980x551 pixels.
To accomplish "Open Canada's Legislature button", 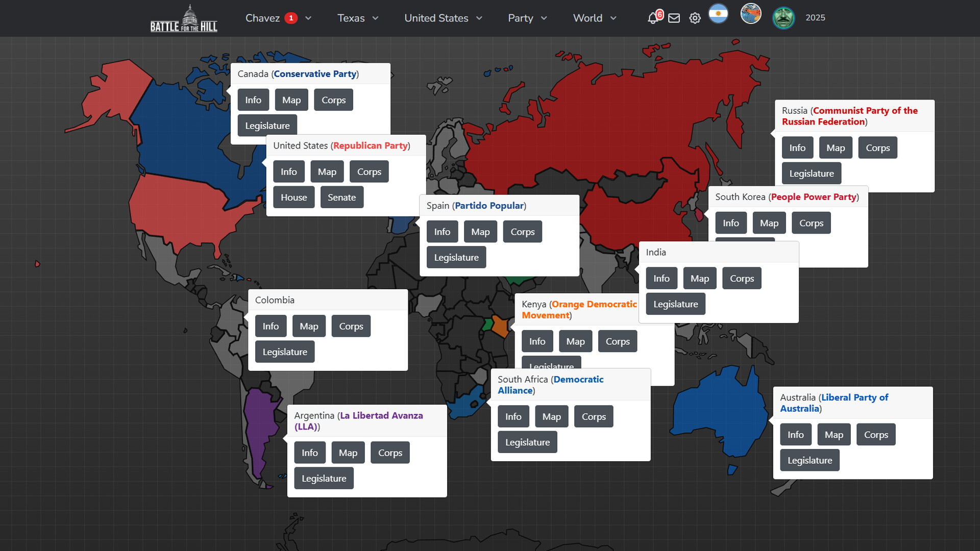I will coord(267,126).
